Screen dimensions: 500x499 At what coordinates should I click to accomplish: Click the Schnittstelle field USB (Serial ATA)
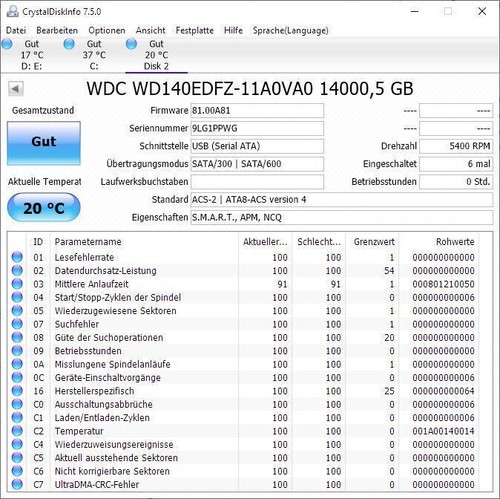[x=257, y=146]
